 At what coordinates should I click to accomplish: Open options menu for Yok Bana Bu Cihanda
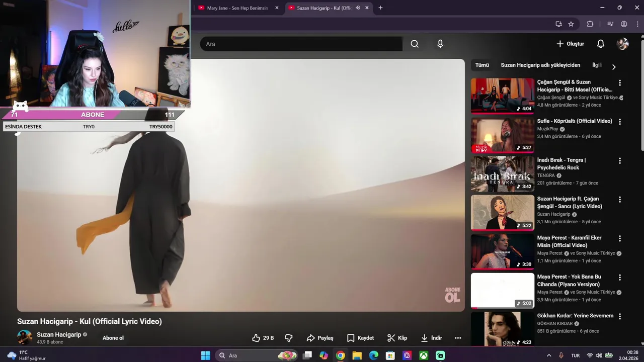click(620, 278)
